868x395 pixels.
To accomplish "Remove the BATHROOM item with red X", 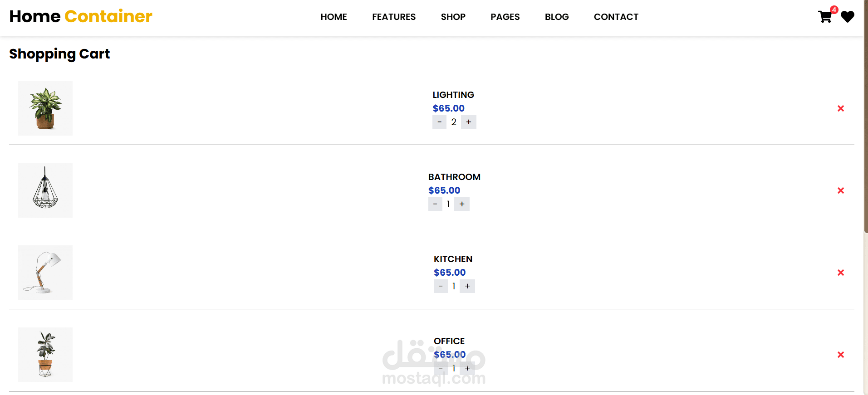I will [x=841, y=190].
